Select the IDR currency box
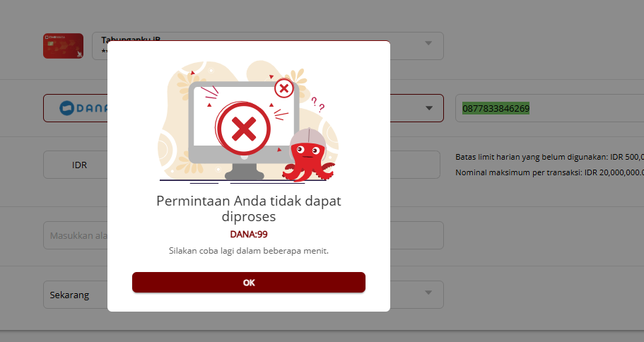The width and height of the screenshot is (644, 342). (79, 165)
